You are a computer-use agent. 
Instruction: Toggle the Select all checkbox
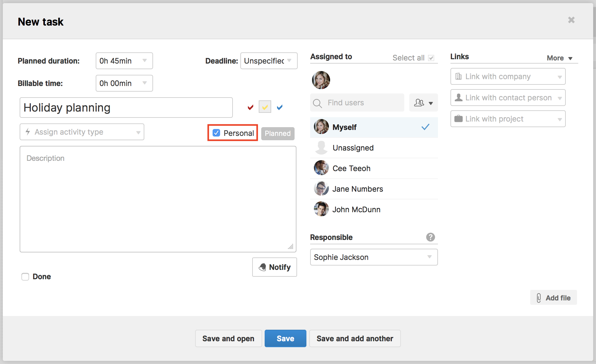tap(431, 58)
